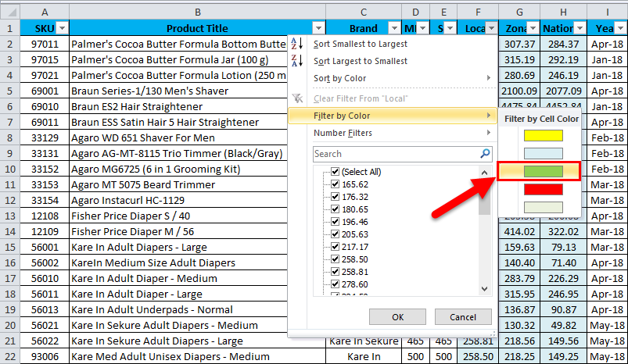The image size is (628, 364).
Task: Click the Kare In Sekure brand cell
Action: 364,341
